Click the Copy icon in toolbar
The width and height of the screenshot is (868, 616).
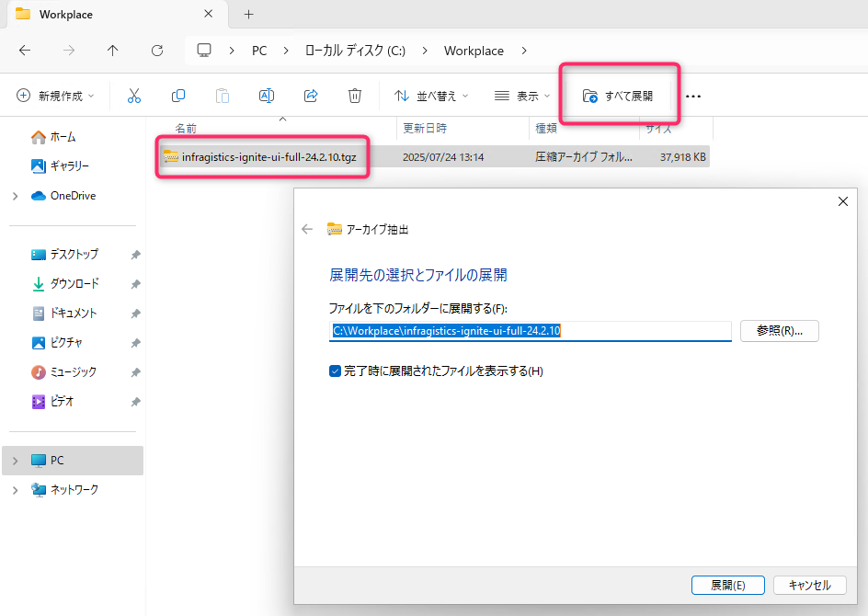[178, 96]
